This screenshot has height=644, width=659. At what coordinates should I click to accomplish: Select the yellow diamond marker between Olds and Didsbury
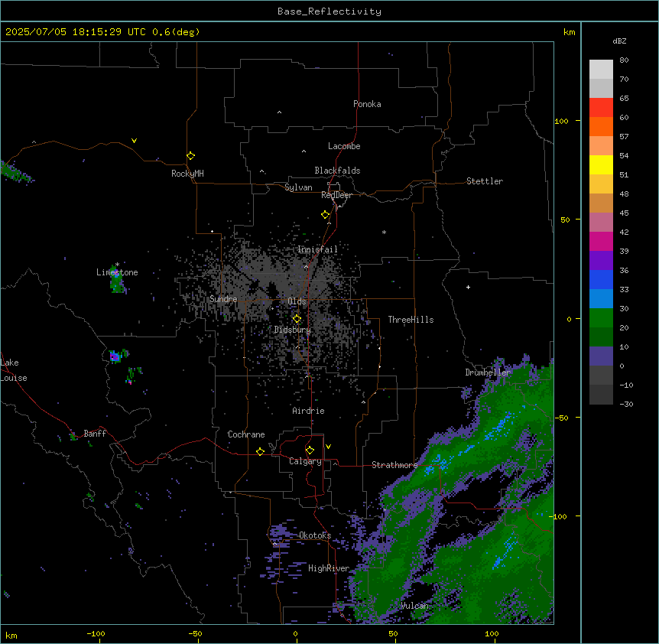point(297,318)
